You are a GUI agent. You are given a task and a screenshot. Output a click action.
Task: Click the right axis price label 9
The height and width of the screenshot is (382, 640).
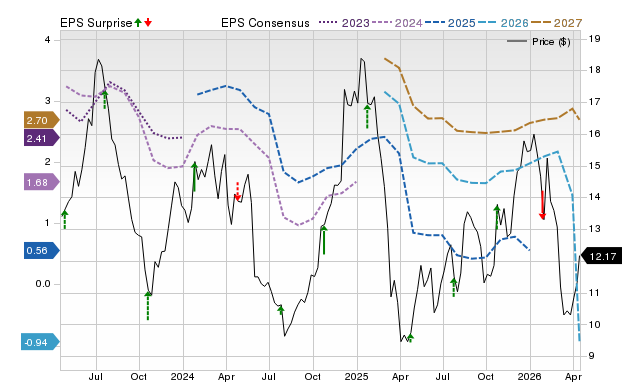592,355
